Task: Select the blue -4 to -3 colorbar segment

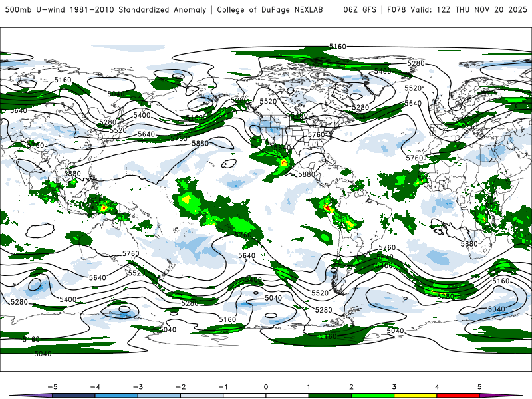Action: point(116,396)
